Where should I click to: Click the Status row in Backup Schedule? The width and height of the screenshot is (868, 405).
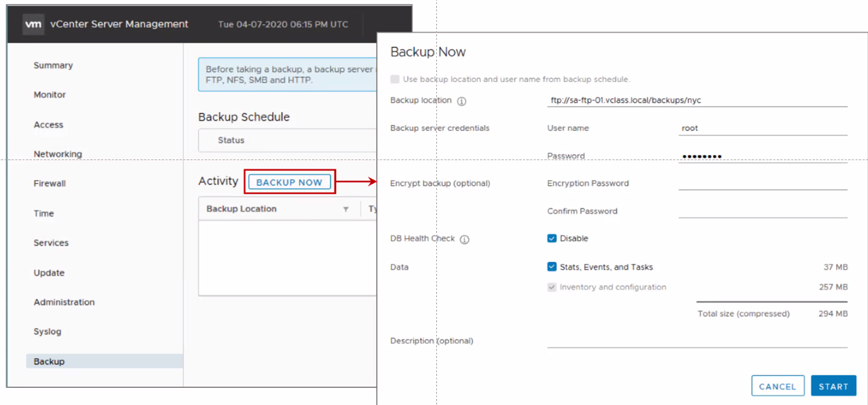287,140
